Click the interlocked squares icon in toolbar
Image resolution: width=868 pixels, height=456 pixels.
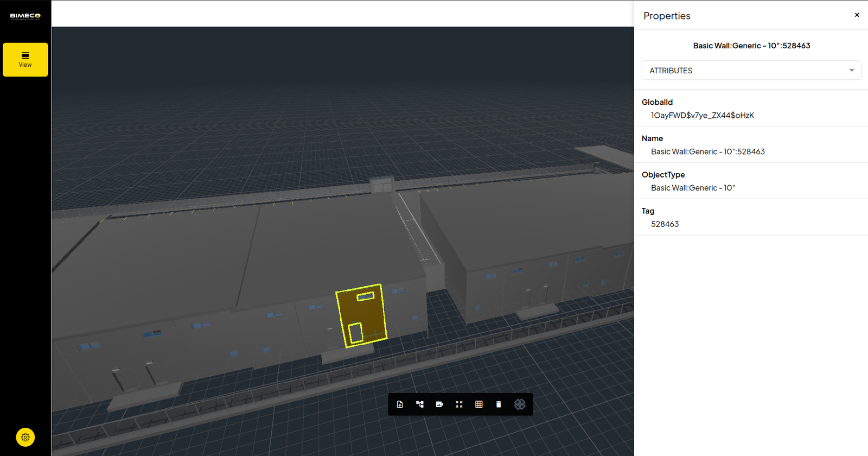520,404
